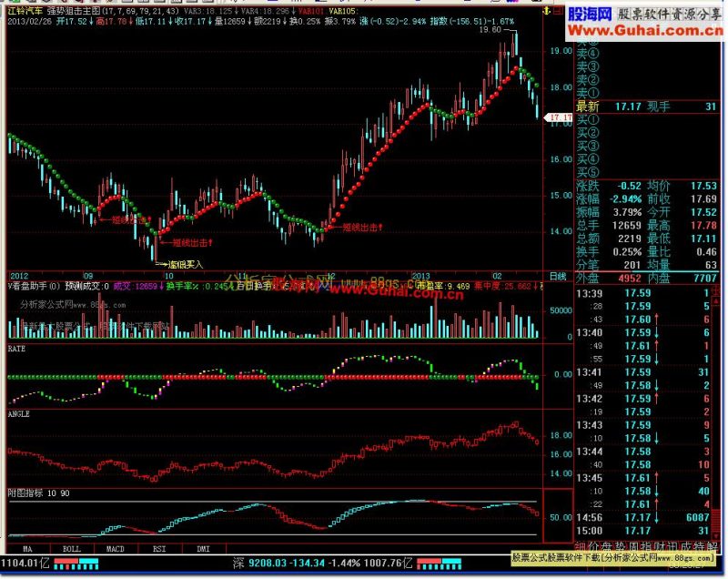Select the DMI indicator tab
Screen dimensions: 728x579
tap(203, 549)
